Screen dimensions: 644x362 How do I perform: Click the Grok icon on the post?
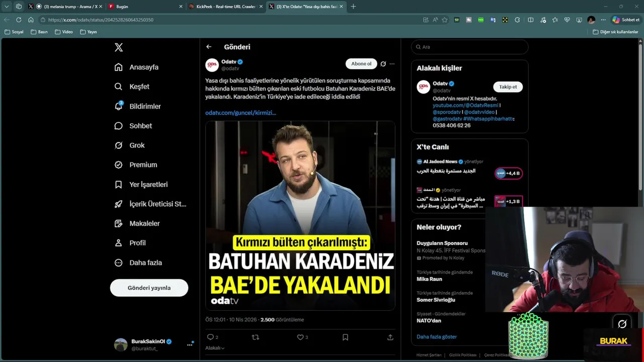pyautogui.click(x=383, y=64)
